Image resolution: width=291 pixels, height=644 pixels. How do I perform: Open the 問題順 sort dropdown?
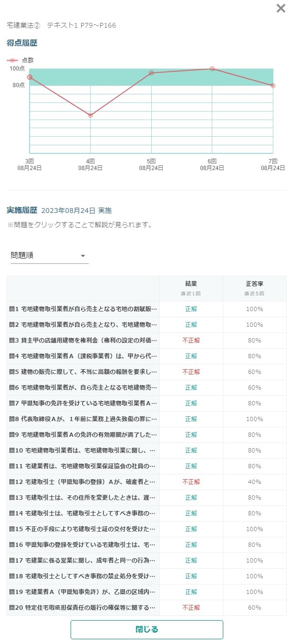(x=50, y=256)
